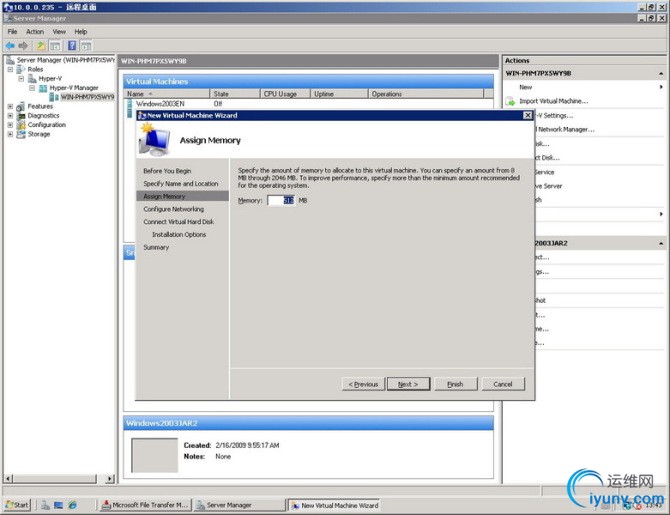Click the Server Manager root node icon

click(10, 60)
